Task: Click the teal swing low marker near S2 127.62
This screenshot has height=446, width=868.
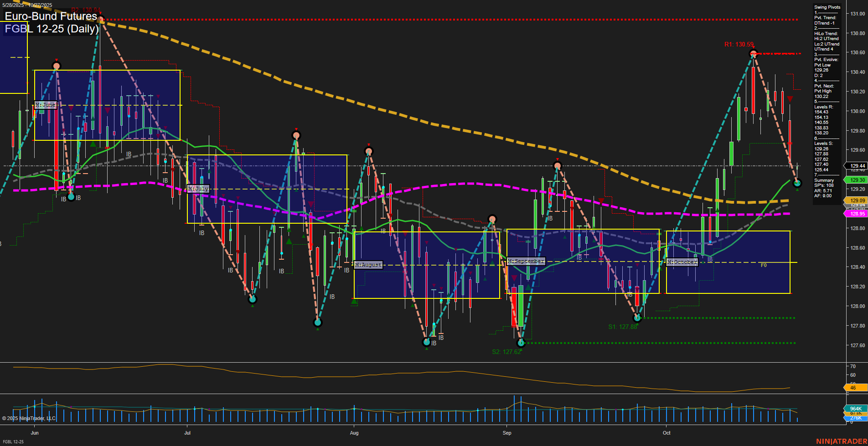Action: 522,343
